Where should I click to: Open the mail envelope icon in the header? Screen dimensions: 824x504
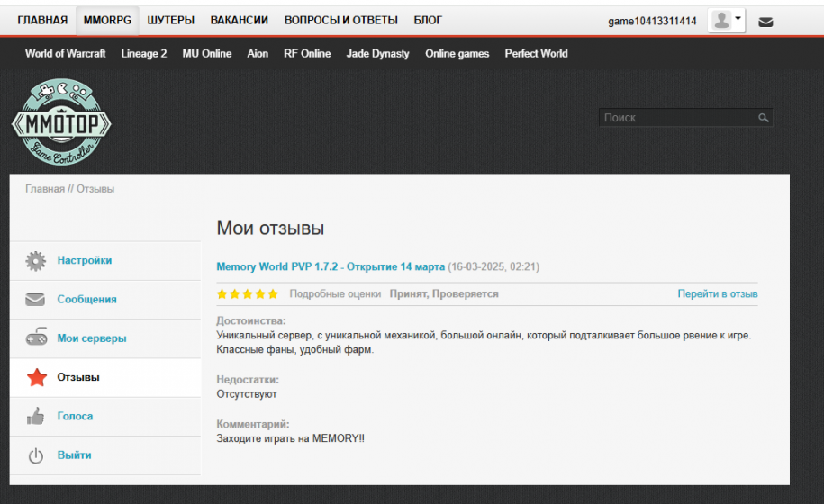click(x=765, y=22)
